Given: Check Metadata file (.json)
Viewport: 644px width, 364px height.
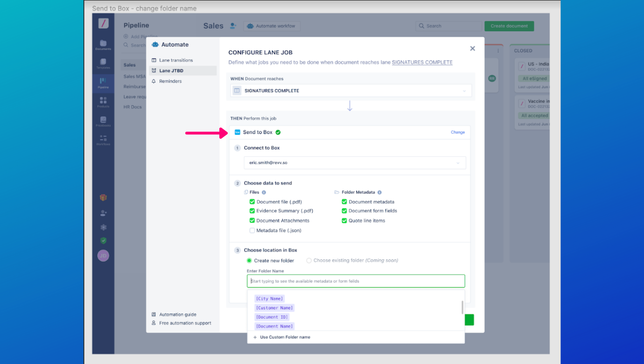Looking at the screenshot, I should tap(252, 231).
